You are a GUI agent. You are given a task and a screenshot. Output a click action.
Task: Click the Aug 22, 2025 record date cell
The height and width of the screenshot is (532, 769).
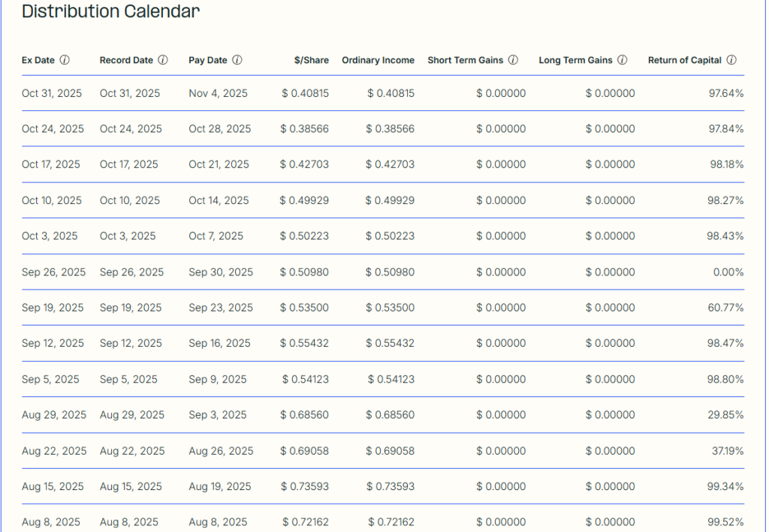pyautogui.click(x=131, y=451)
